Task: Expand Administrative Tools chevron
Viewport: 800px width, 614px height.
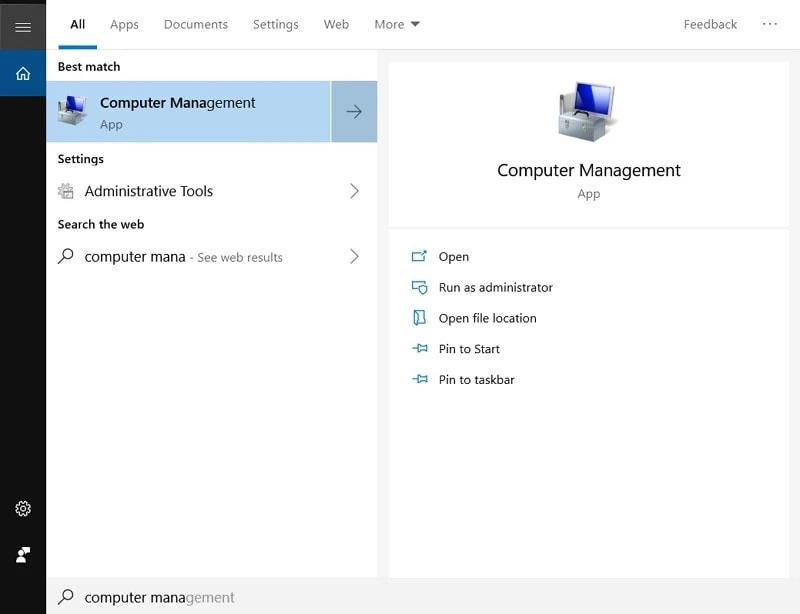Action: (x=354, y=191)
